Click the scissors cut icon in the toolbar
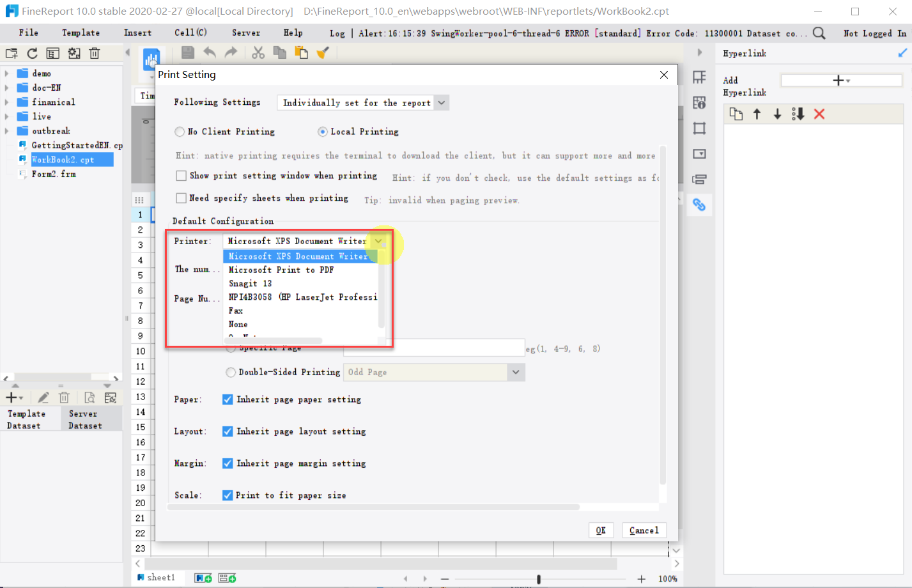This screenshot has height=588, width=912. 258,54
